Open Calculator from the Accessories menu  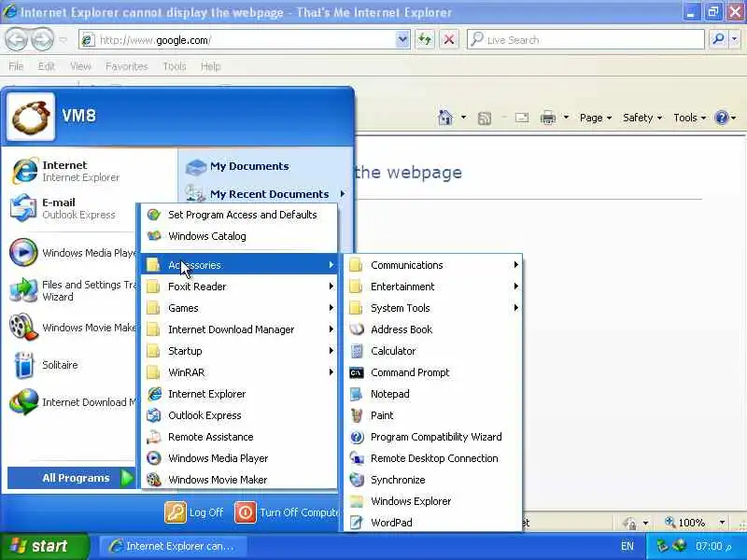(x=432, y=351)
